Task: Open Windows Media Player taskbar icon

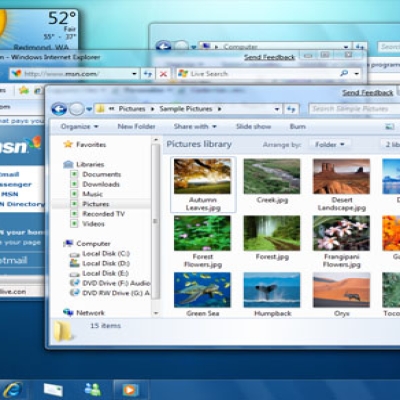Action: click(x=130, y=390)
